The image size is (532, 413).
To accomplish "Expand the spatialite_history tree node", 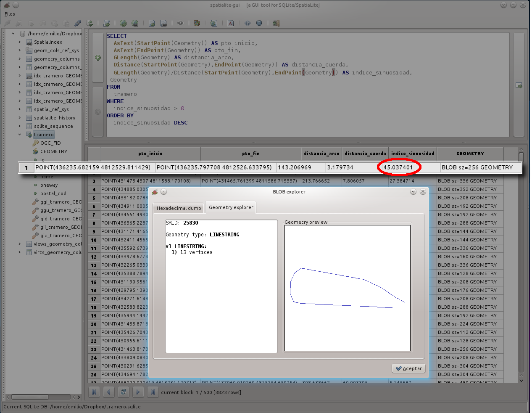I will 20,118.
